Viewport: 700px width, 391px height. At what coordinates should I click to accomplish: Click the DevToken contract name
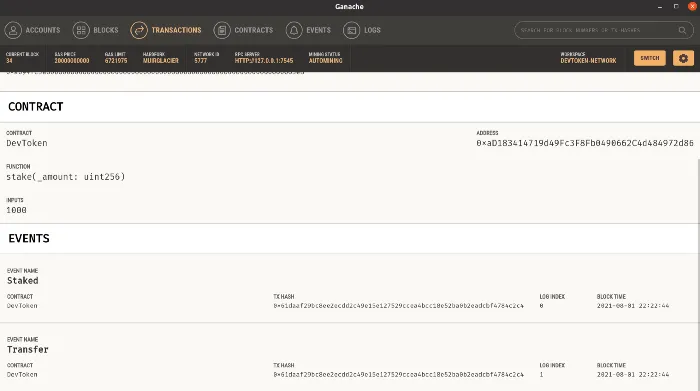27,143
